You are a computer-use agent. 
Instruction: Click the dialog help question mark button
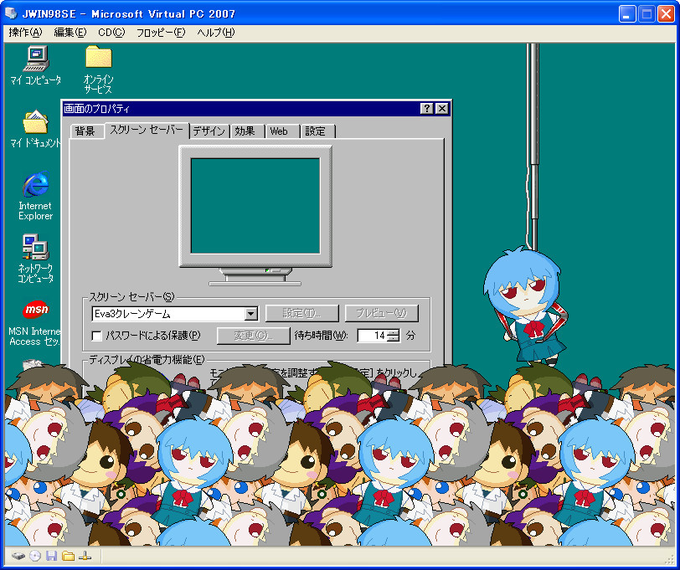tap(427, 108)
